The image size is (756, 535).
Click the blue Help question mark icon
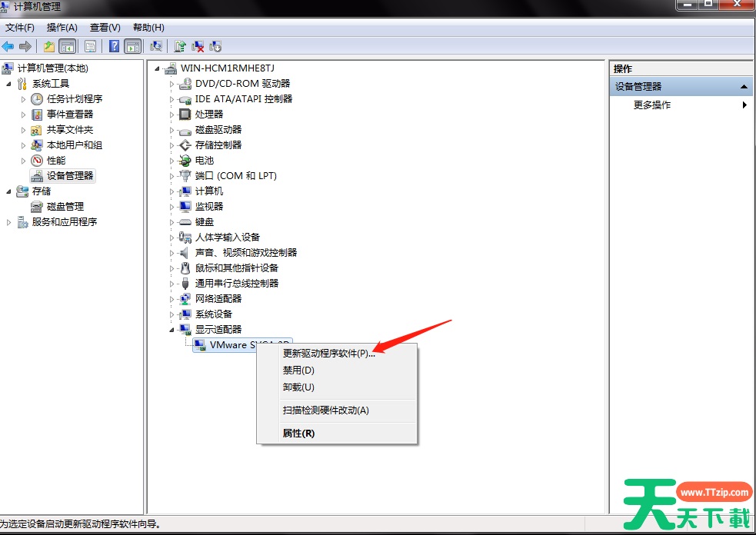(x=114, y=46)
